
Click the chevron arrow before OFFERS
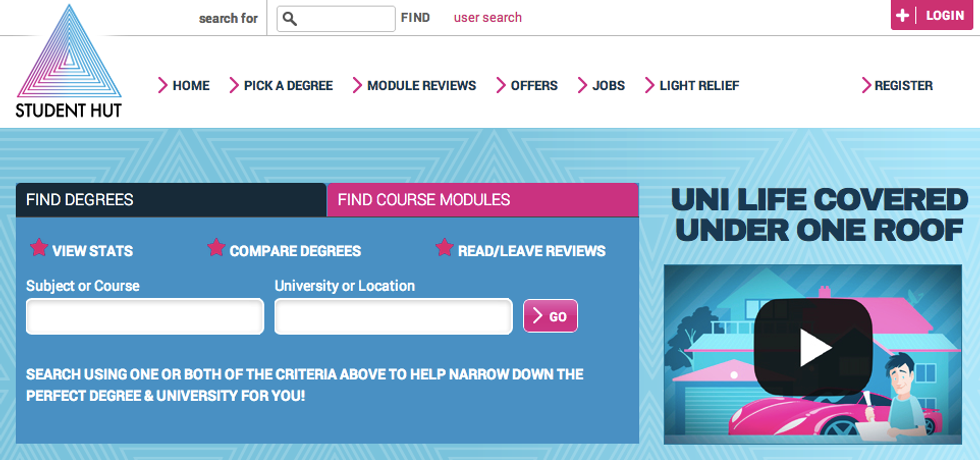[x=501, y=85]
